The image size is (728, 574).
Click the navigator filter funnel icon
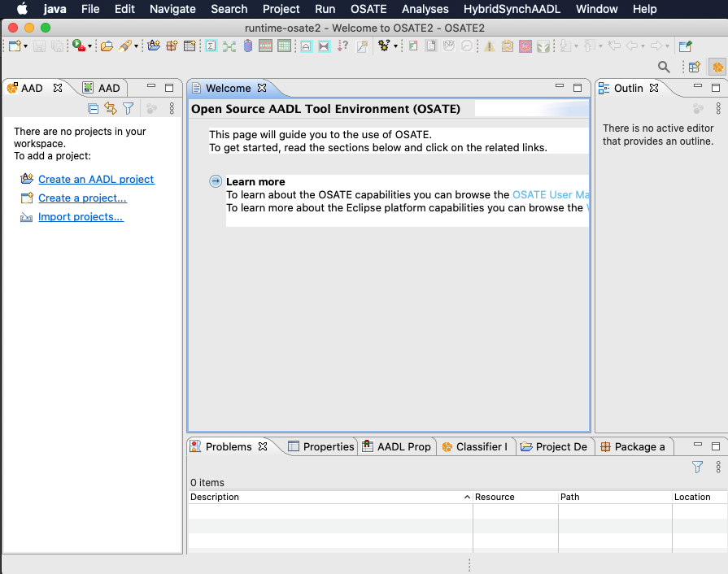tap(129, 109)
